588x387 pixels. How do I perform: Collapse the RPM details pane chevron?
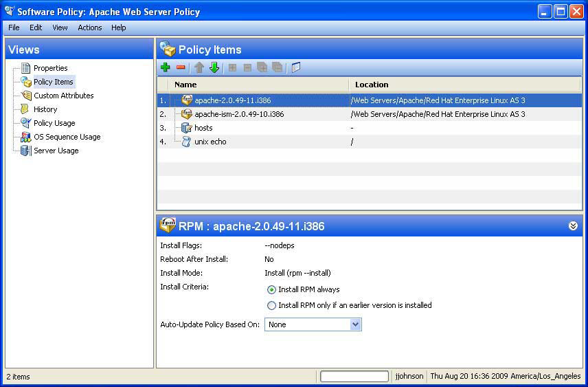pyautogui.click(x=573, y=226)
